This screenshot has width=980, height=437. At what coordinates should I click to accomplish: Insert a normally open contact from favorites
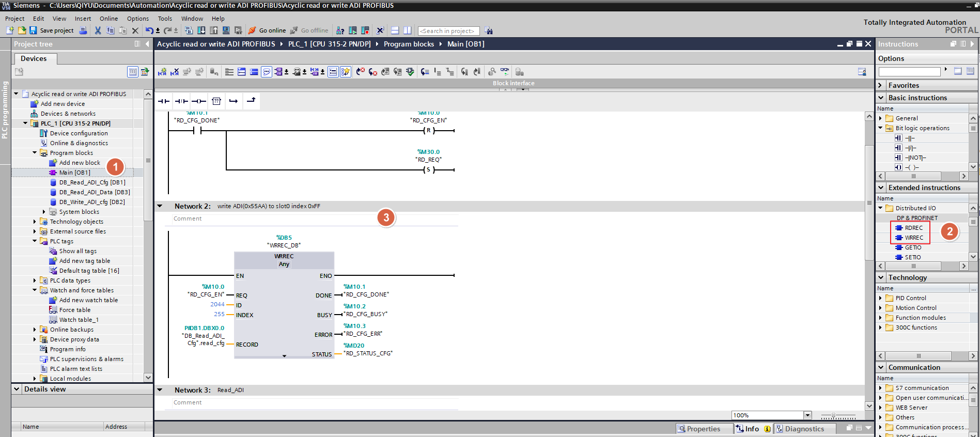pos(164,101)
